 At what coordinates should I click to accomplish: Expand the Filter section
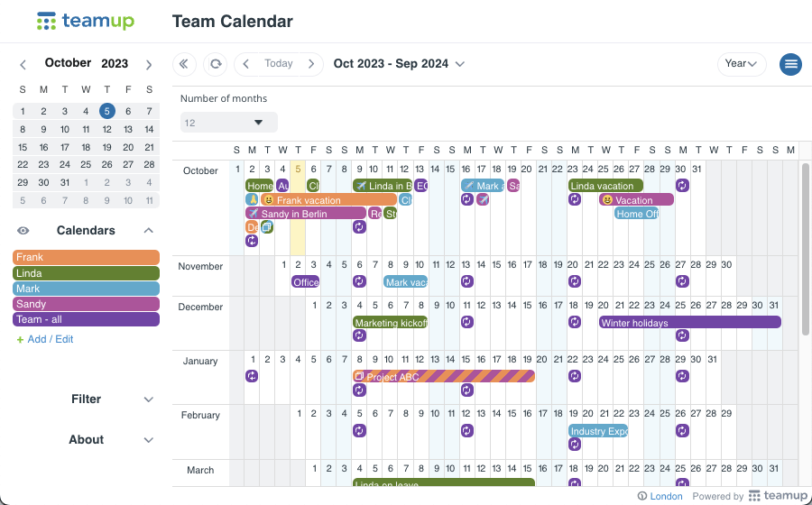coord(86,399)
